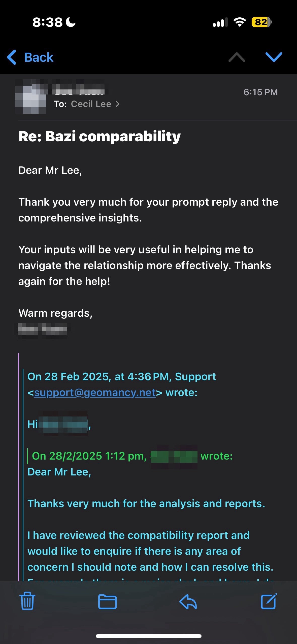
Task: Tap the Cecil Lee recipient name
Action: pyautogui.click(x=91, y=104)
